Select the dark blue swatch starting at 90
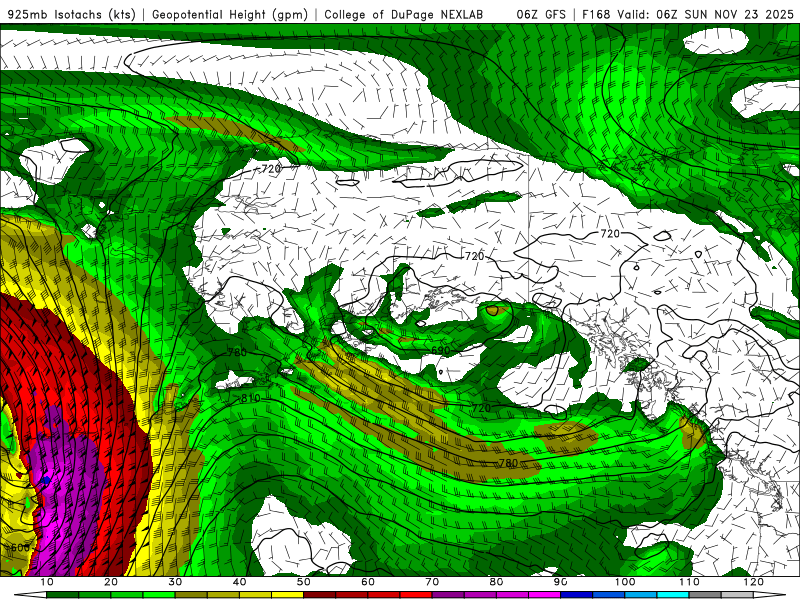This screenshot has height=600, width=800. click(x=577, y=595)
